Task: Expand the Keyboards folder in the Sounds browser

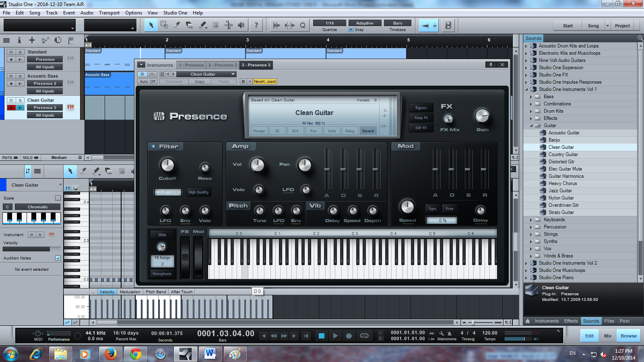Action: pyautogui.click(x=531, y=220)
